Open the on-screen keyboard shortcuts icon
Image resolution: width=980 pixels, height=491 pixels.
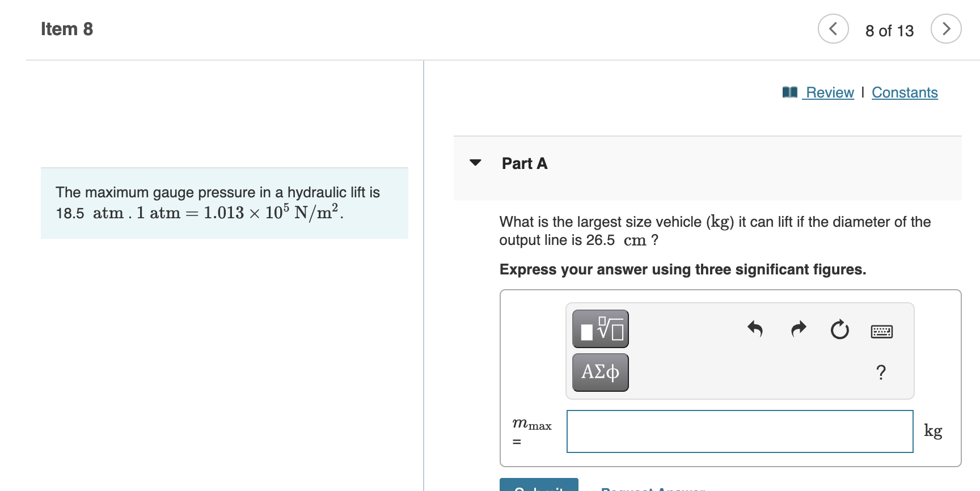[x=881, y=331]
